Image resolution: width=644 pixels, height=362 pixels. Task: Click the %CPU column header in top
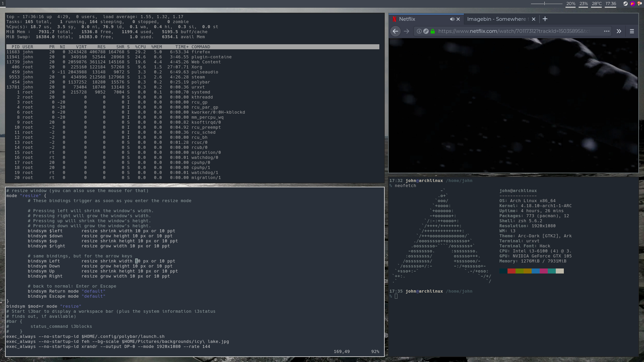coord(140,47)
